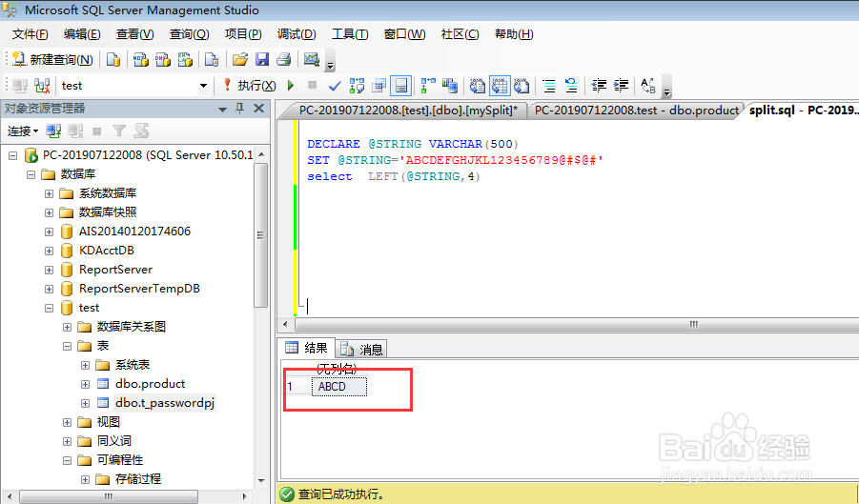This screenshot has width=859, height=504.
Task: Expand the KDAcctDB database
Action: pos(49,252)
